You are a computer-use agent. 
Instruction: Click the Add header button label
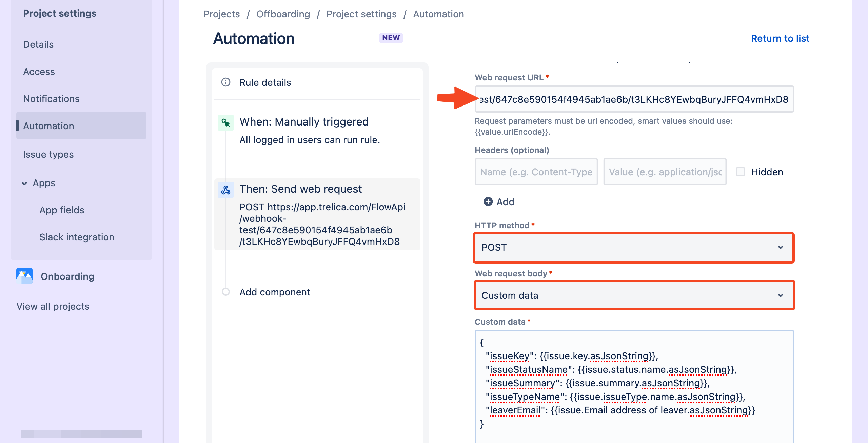(505, 202)
